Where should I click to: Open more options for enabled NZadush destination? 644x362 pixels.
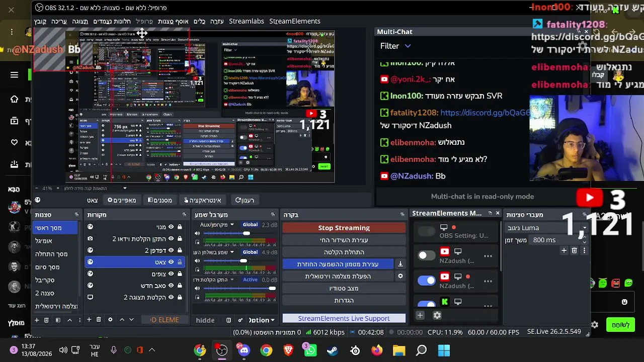tap(488, 281)
